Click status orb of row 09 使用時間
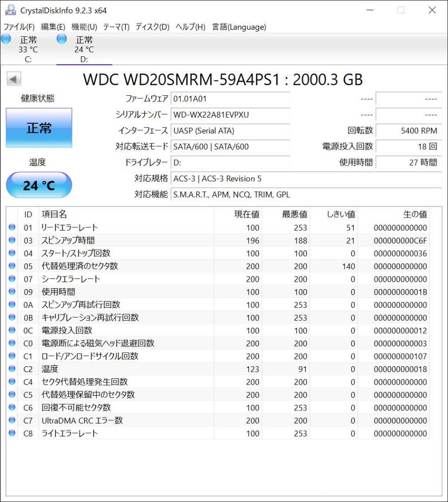The width and height of the screenshot is (448, 502). pyautogui.click(x=12, y=291)
